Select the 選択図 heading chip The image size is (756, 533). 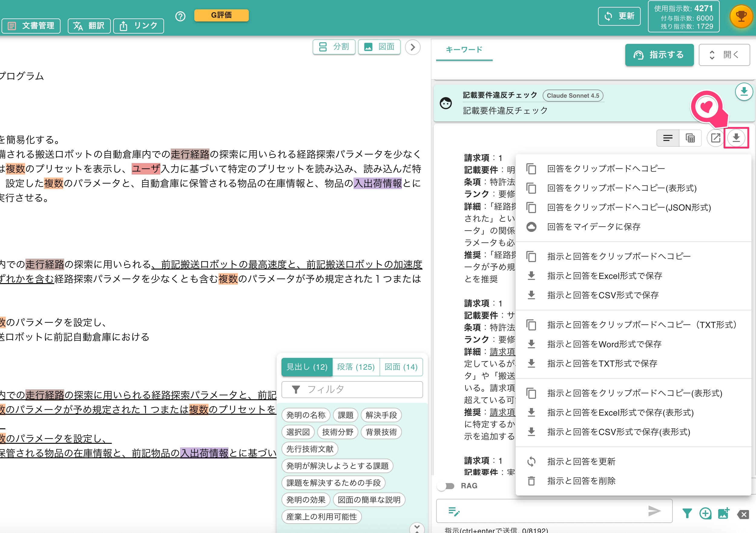pyautogui.click(x=298, y=432)
